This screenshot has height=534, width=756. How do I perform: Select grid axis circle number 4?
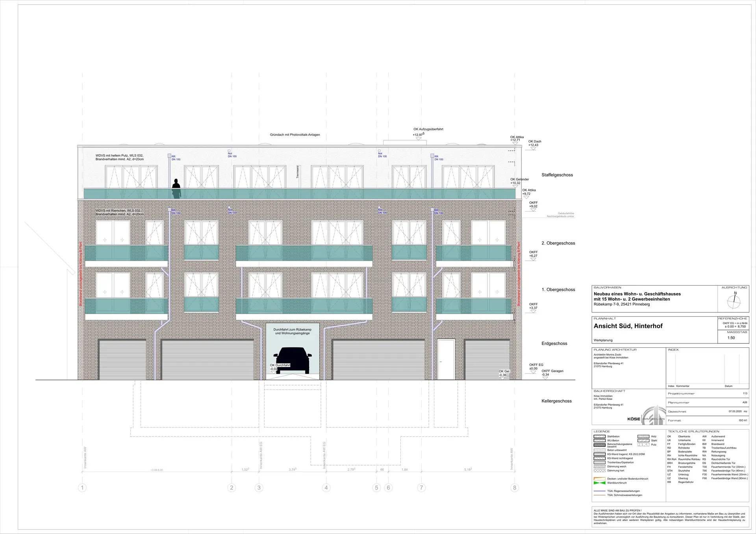[x=326, y=488]
